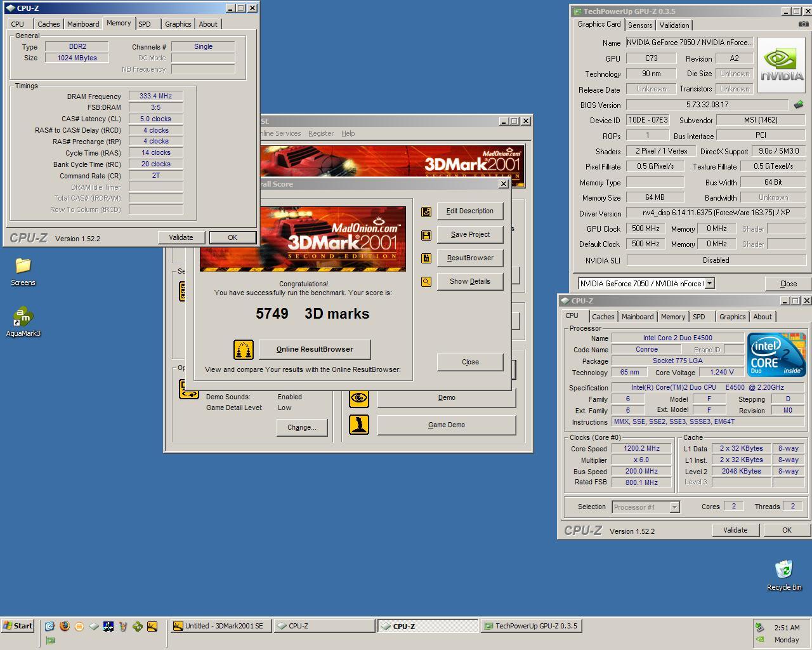
Task: Click the Edit Description button
Action: coord(470,211)
